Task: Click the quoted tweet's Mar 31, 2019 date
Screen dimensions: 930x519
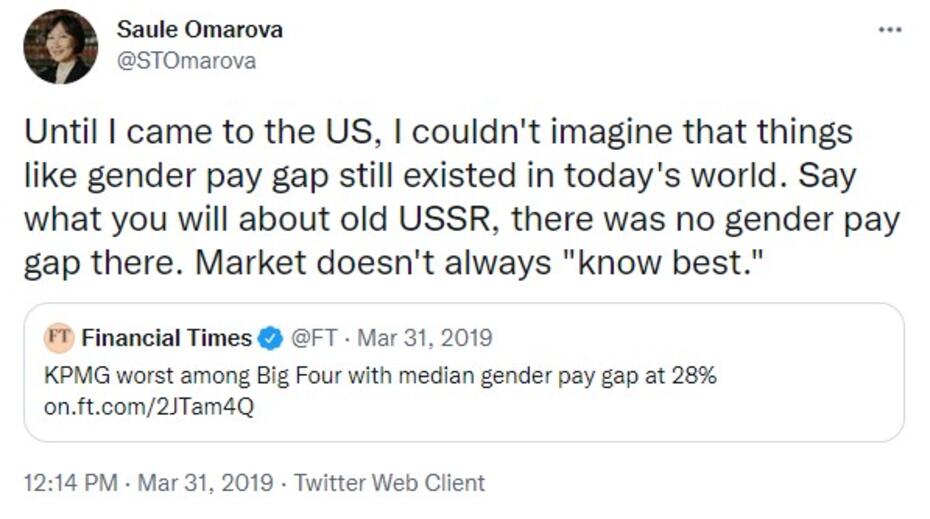Action: point(424,338)
